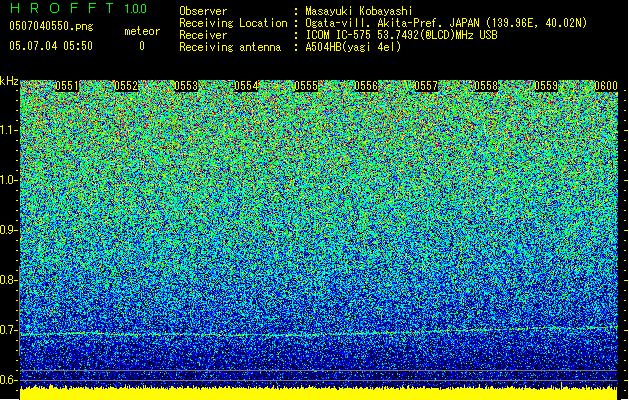Click the 0558 time marker

(486, 86)
